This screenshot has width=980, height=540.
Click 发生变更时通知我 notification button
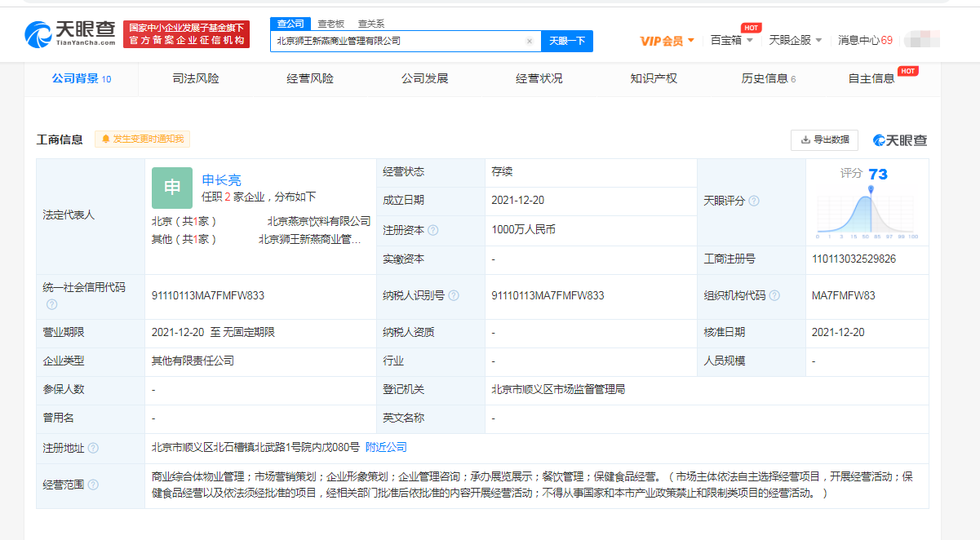(143, 139)
